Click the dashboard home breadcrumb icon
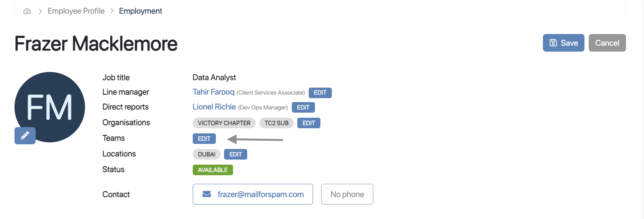Screen dimensions: 644x219 point(27,11)
